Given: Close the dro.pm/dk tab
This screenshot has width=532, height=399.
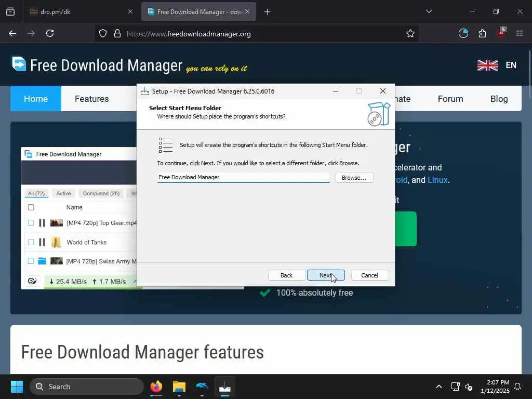Looking at the screenshot, I should point(130,11).
